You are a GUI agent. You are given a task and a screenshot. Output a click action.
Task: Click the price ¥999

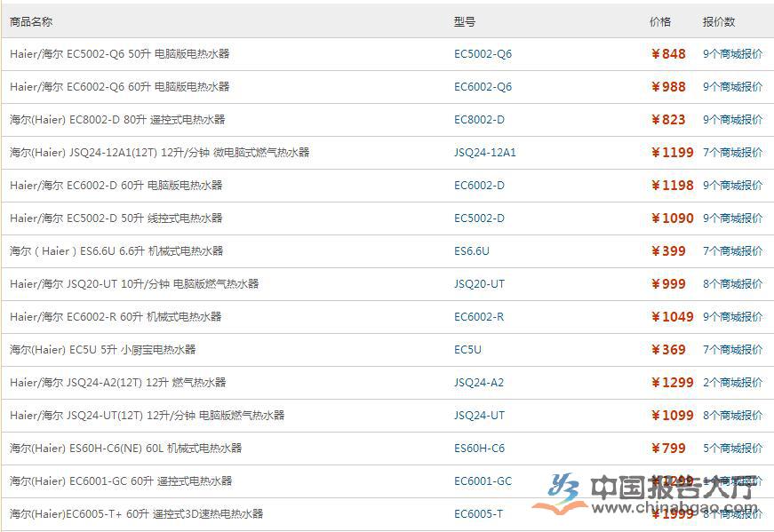coord(668,284)
